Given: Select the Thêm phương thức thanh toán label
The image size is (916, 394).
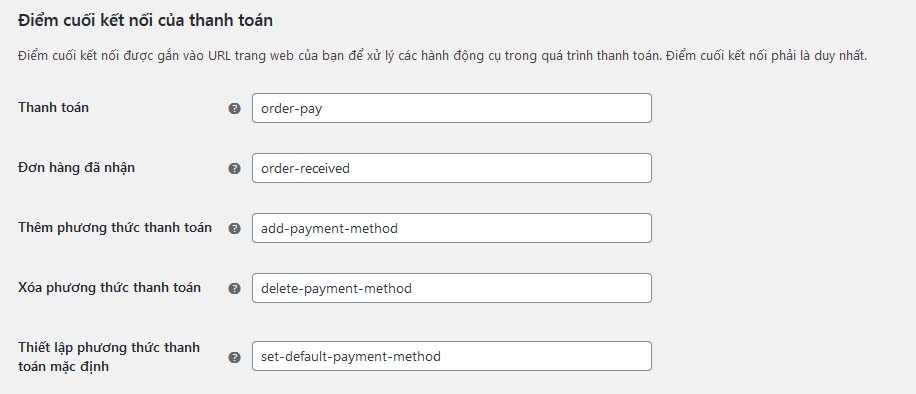Looking at the screenshot, I should coord(115,227).
